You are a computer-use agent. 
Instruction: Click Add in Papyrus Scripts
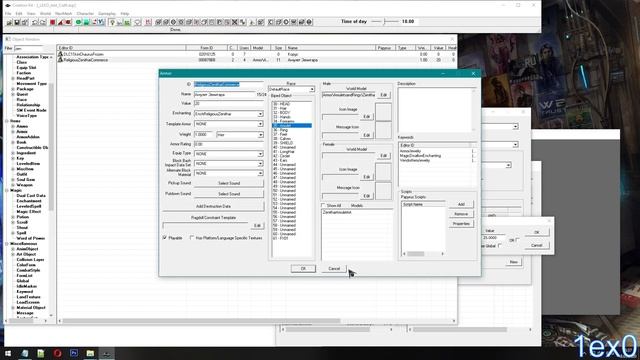pyautogui.click(x=461, y=204)
